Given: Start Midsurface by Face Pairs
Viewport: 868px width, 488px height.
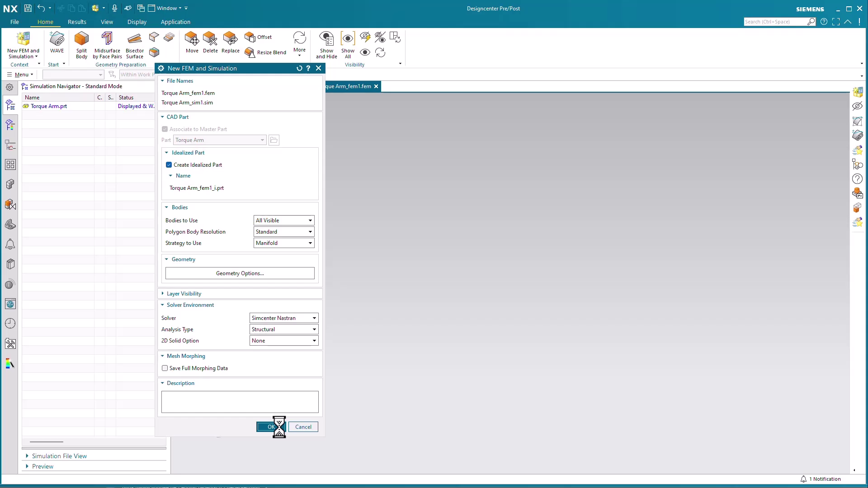Looking at the screenshot, I should [x=107, y=44].
